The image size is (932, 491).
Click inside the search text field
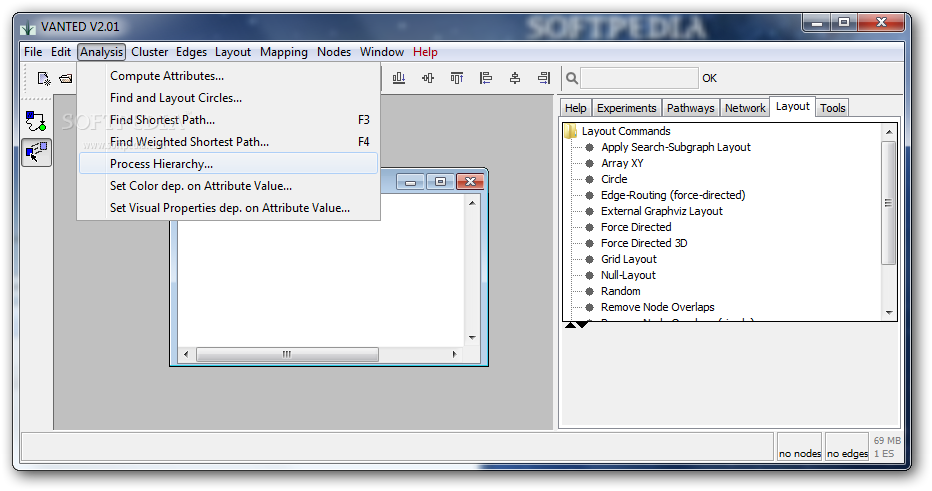point(639,78)
